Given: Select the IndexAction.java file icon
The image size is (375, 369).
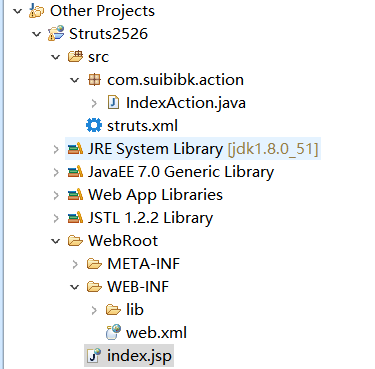Looking at the screenshot, I should pyautogui.click(x=113, y=102).
